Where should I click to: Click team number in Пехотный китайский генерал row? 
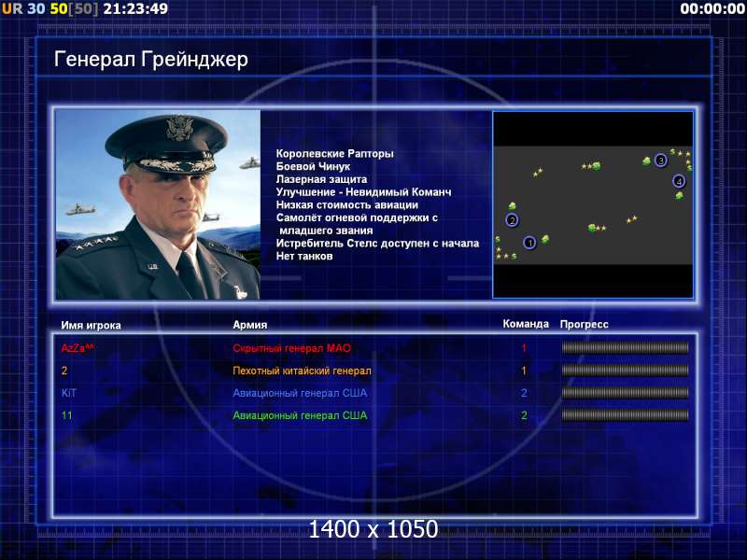pos(524,371)
